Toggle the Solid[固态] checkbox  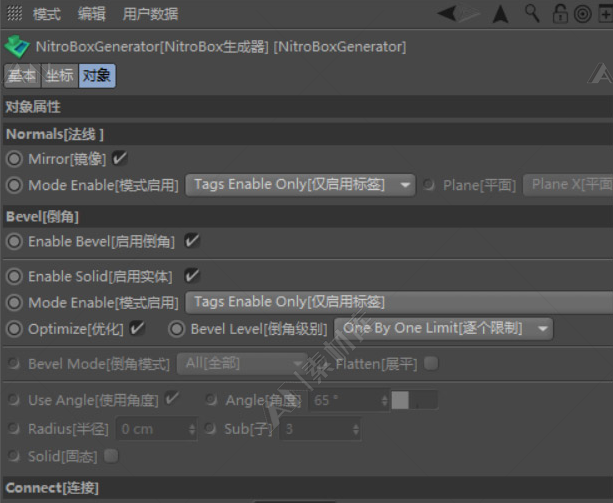(111, 456)
